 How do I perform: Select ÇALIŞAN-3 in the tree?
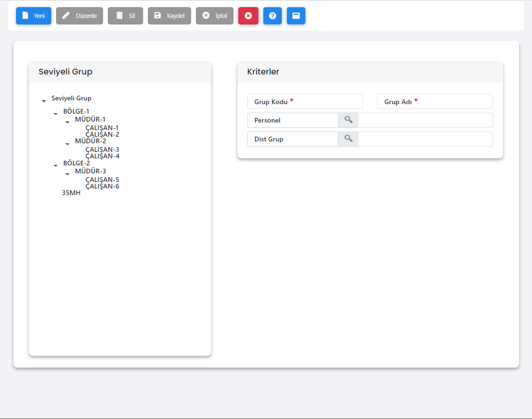point(102,149)
